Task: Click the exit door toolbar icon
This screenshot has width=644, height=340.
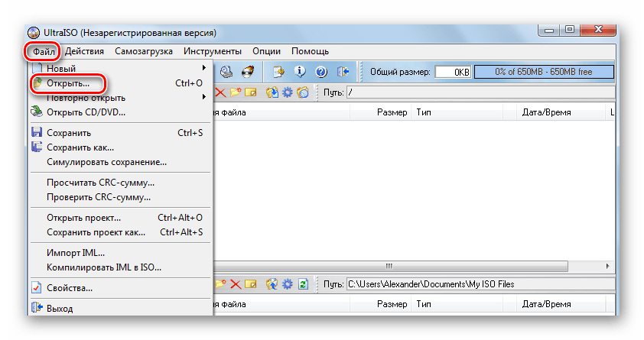Action: (x=343, y=72)
